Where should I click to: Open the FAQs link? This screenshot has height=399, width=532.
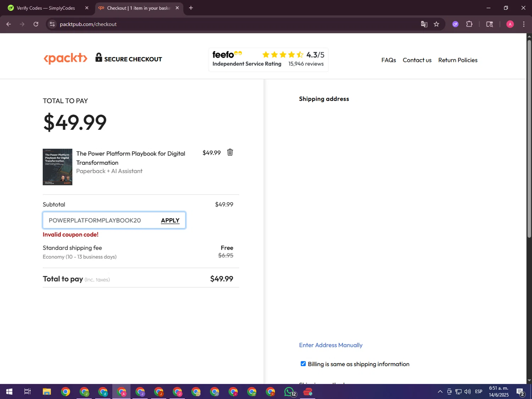coord(388,60)
